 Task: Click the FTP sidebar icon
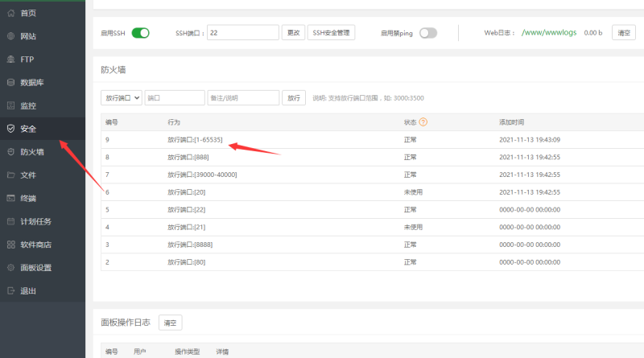10,60
